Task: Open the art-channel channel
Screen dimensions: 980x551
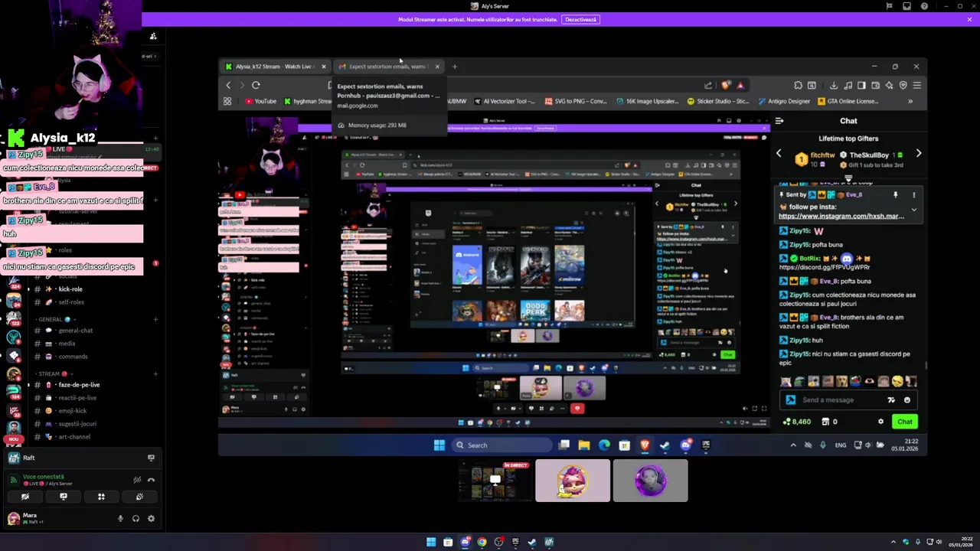Action: click(x=73, y=437)
